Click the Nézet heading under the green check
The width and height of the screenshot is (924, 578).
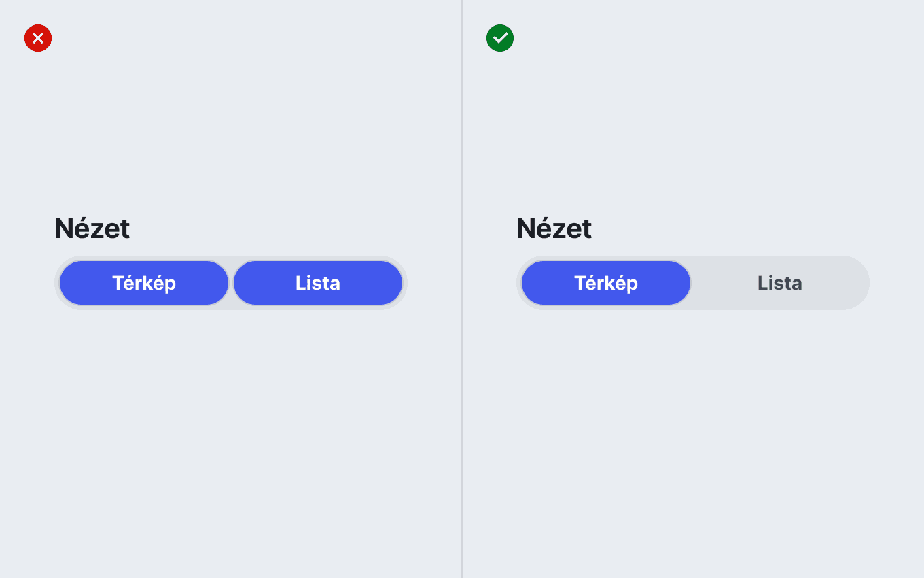[554, 228]
